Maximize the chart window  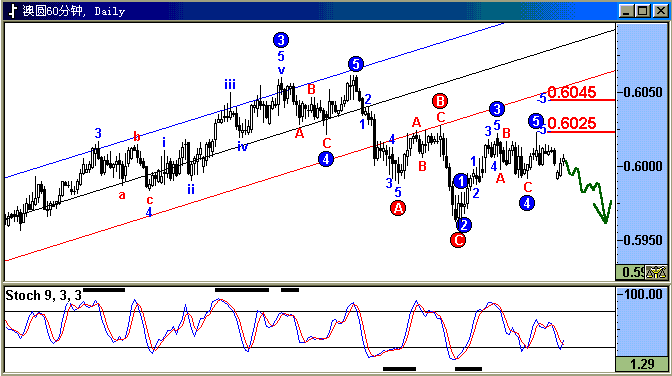click(x=642, y=11)
